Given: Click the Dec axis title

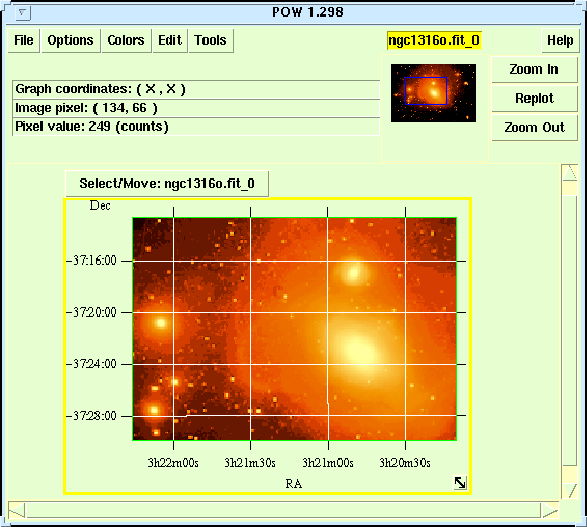Looking at the screenshot, I should click(x=100, y=205).
